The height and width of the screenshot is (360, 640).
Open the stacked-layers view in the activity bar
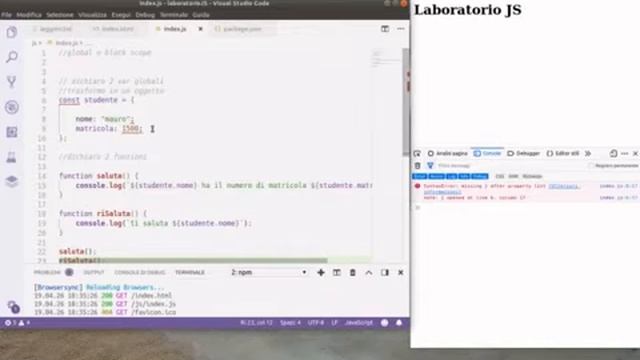(x=12, y=181)
